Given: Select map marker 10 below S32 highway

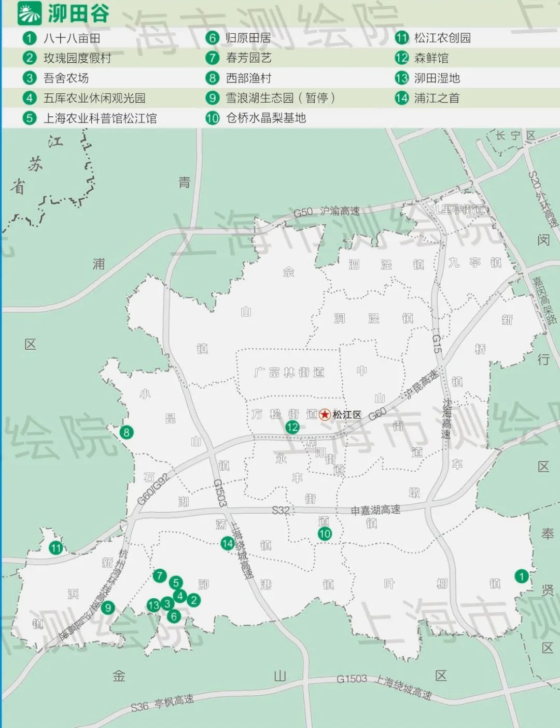Looking at the screenshot, I should point(325,533).
